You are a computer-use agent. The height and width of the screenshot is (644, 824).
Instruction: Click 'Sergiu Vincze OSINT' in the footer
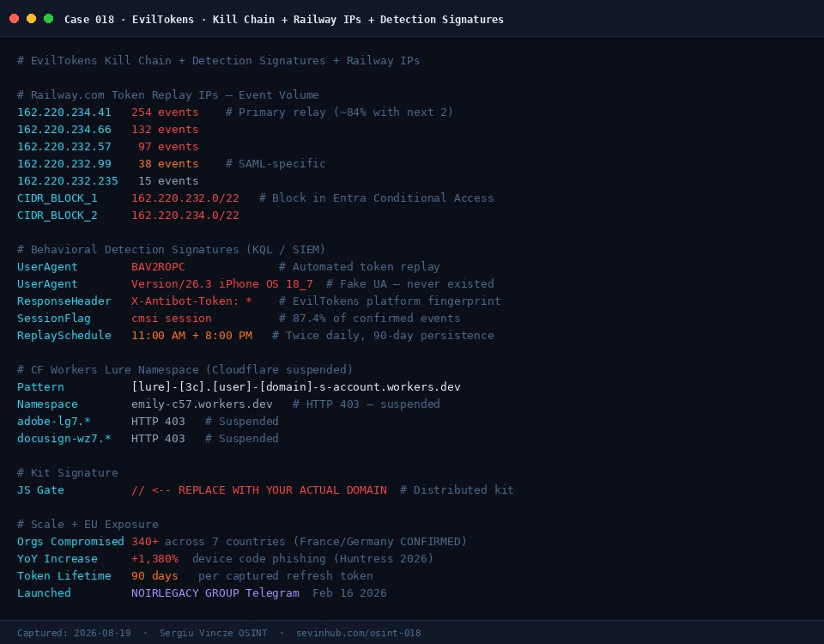click(214, 633)
